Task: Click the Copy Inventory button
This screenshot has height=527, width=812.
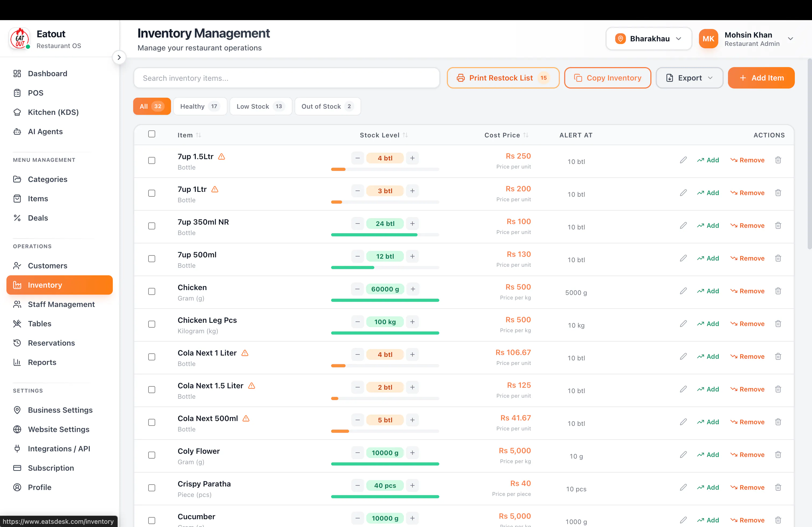Action: (x=607, y=78)
